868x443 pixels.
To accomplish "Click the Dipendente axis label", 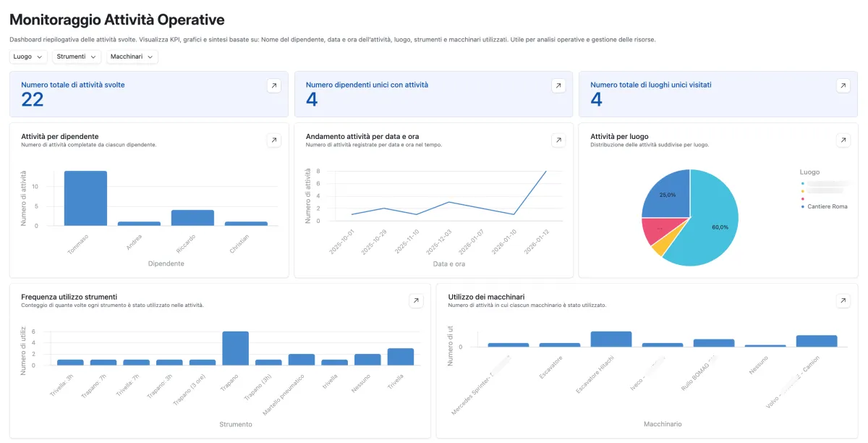I will pos(166,263).
